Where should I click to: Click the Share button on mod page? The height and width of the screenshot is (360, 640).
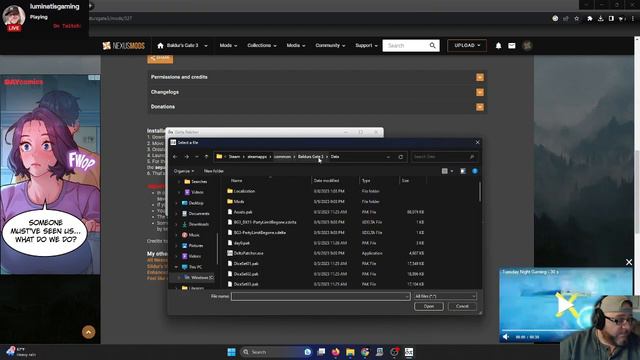[160, 58]
